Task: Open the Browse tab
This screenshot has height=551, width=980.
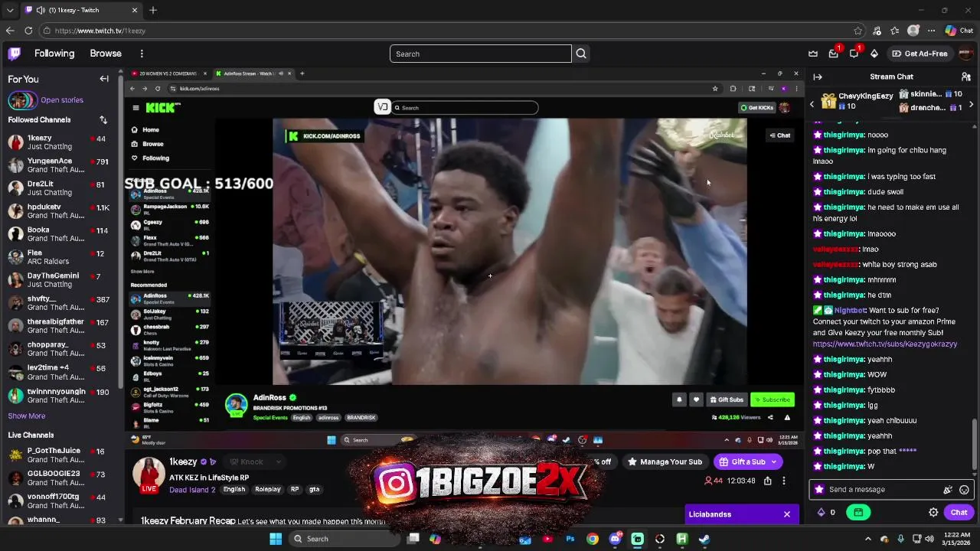Action: 106,54
